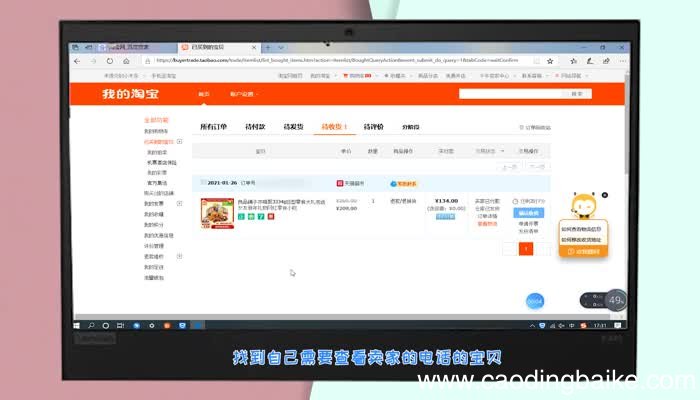Viewport: 700px width, 400px height.
Task: Open 我的收藏 in the left sidebar
Action: coord(154,214)
